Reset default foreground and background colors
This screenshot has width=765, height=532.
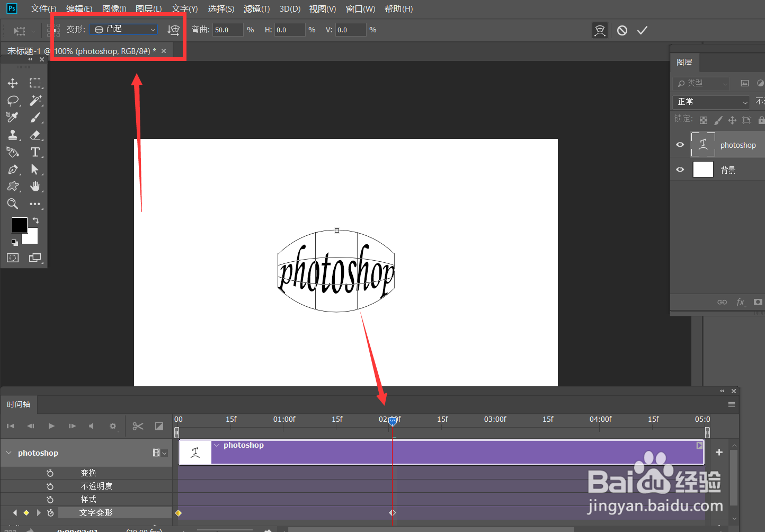coord(15,243)
